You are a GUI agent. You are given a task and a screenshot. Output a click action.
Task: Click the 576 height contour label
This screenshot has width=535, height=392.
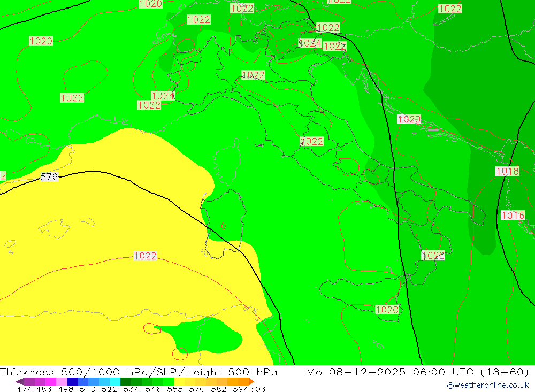(x=49, y=176)
